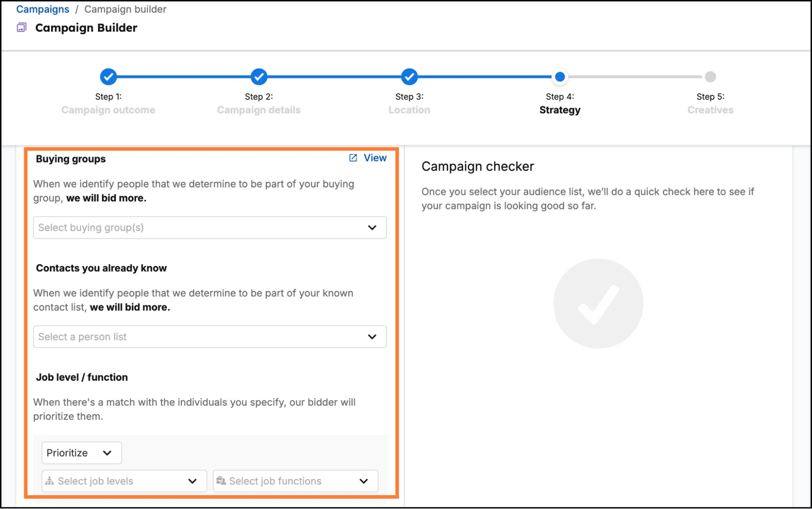
Task: Expand the Select job levels dropdown
Action: [192, 481]
